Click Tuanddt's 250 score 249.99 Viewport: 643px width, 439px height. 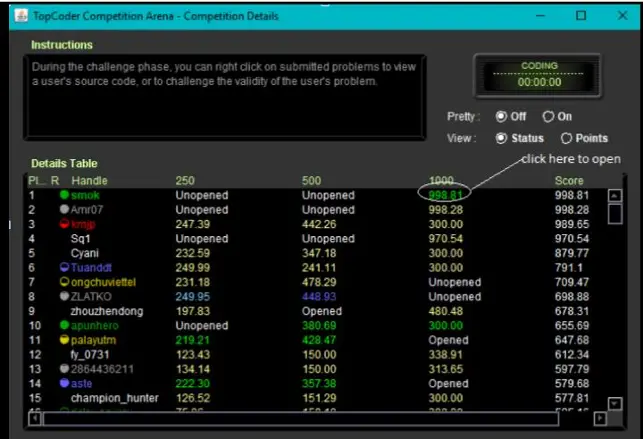click(x=193, y=268)
